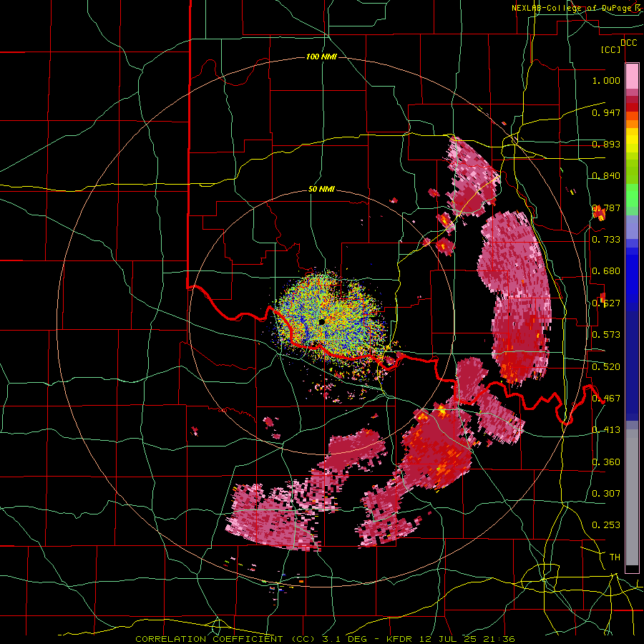Click the 0.307 scale value
The height and width of the screenshot is (644, 644).
606,493
